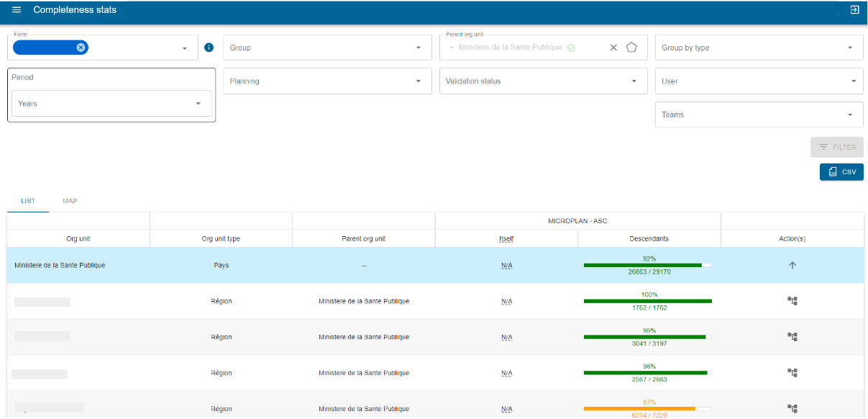Image resolution: width=868 pixels, height=419 pixels.
Task: Select the LIST tab
Action: [x=28, y=201]
